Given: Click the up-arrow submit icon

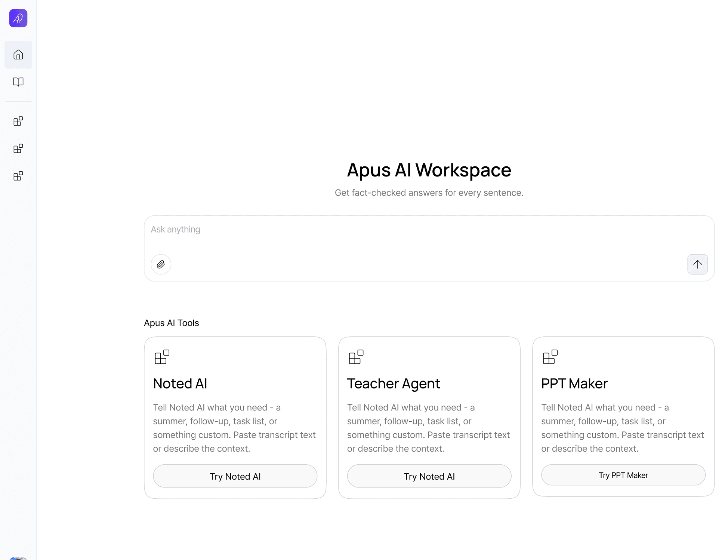Looking at the screenshot, I should [697, 264].
